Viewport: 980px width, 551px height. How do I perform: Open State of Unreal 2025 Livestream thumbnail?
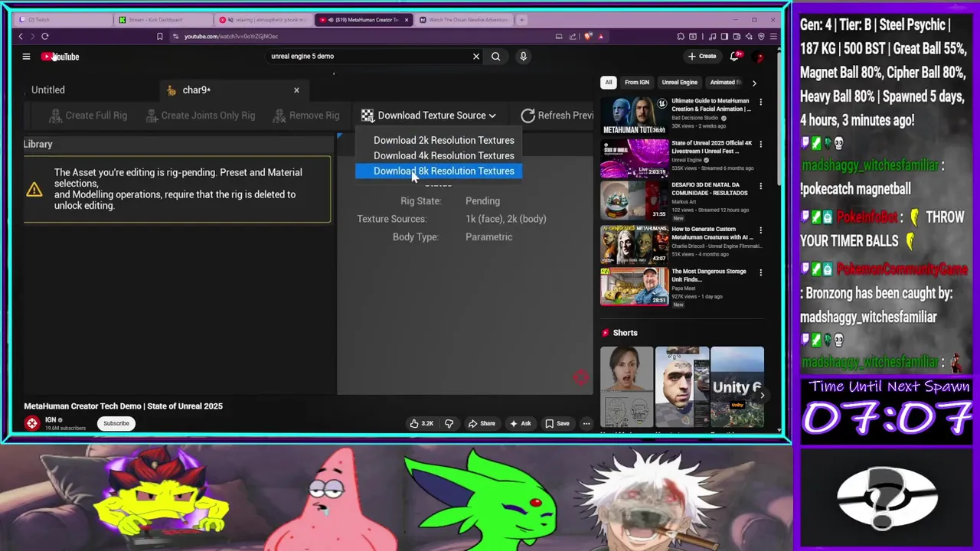635,158
